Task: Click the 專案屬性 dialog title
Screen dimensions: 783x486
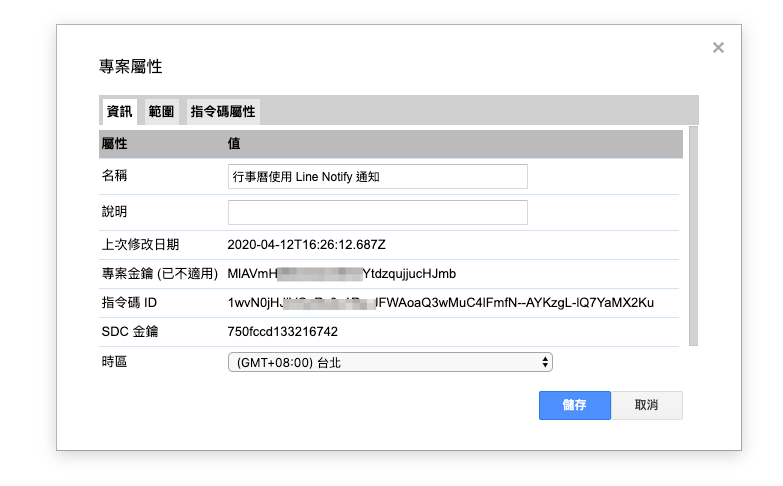Action: click(130, 67)
